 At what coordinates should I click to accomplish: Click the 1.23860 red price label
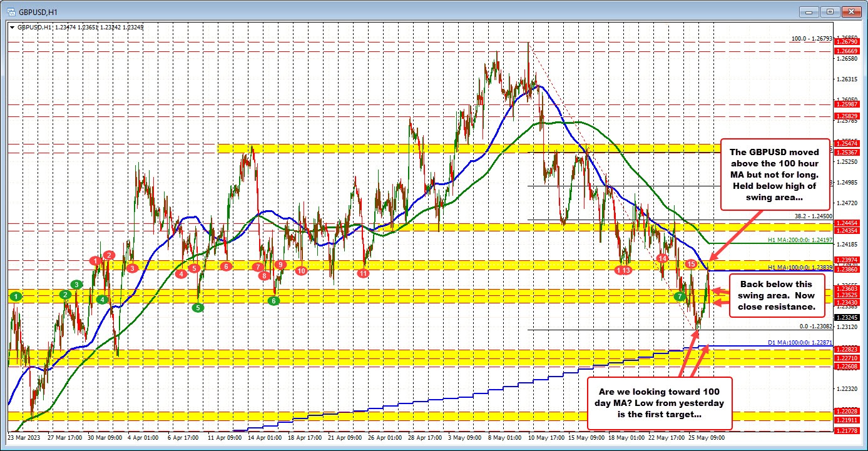[x=847, y=269]
